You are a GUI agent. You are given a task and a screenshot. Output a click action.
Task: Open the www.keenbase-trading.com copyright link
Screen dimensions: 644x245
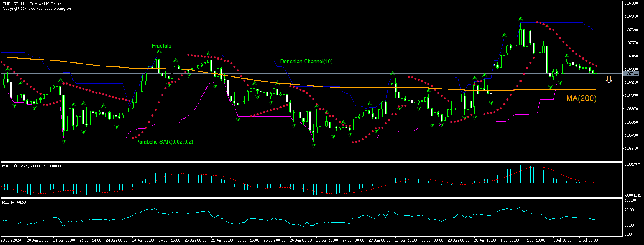point(49,8)
